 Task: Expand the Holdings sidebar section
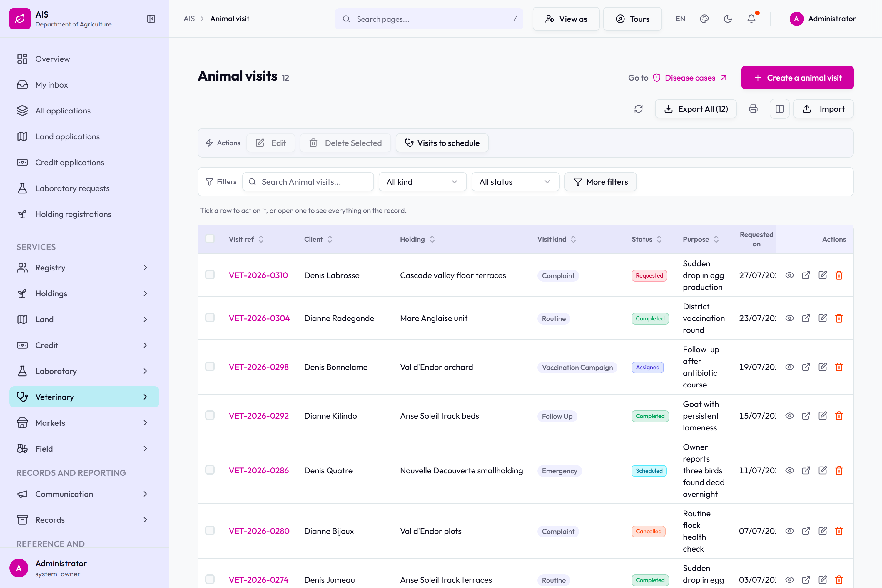point(84,294)
